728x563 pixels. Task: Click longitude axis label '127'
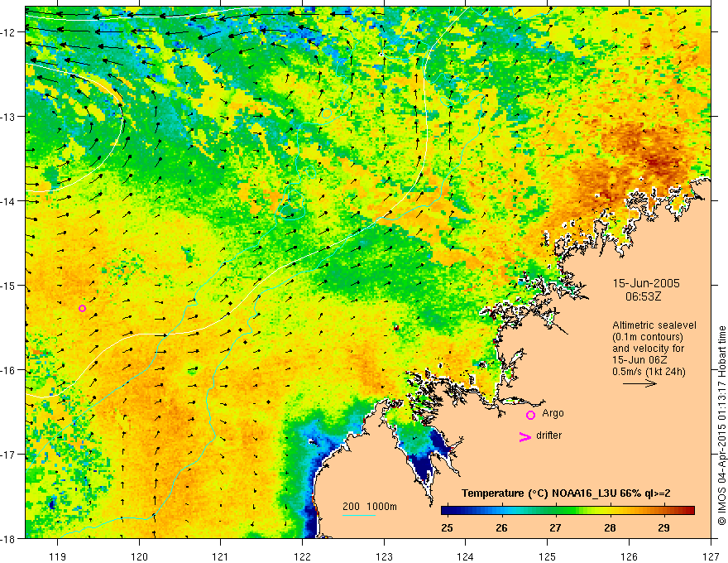[x=711, y=556]
